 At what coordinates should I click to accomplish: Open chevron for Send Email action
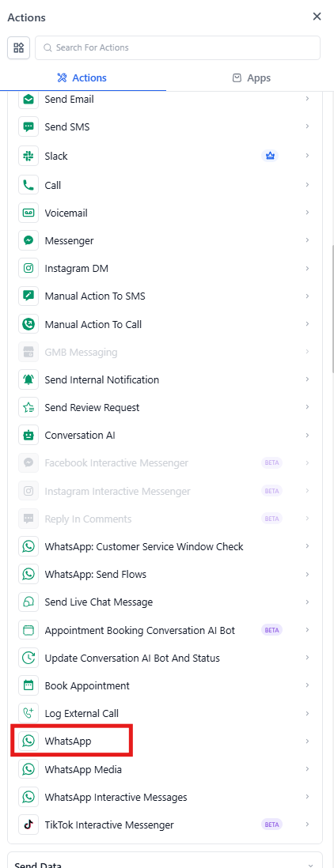[x=307, y=99]
